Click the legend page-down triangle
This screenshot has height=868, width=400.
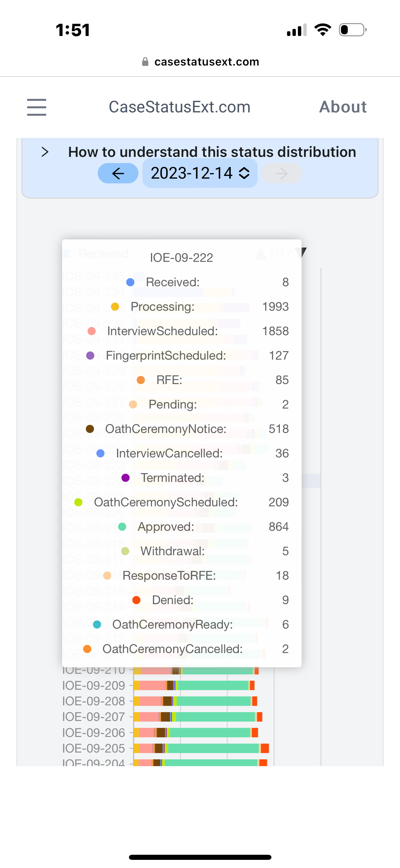point(301,253)
